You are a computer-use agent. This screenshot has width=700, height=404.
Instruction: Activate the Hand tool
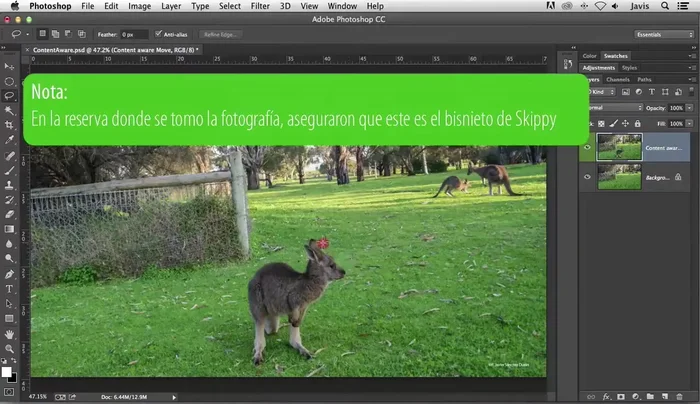(x=9, y=333)
